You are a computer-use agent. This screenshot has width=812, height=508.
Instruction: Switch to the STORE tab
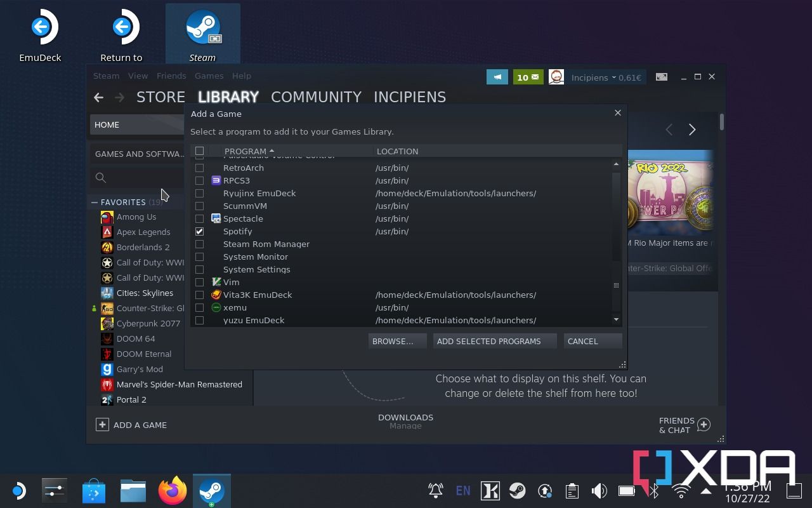[x=160, y=97]
